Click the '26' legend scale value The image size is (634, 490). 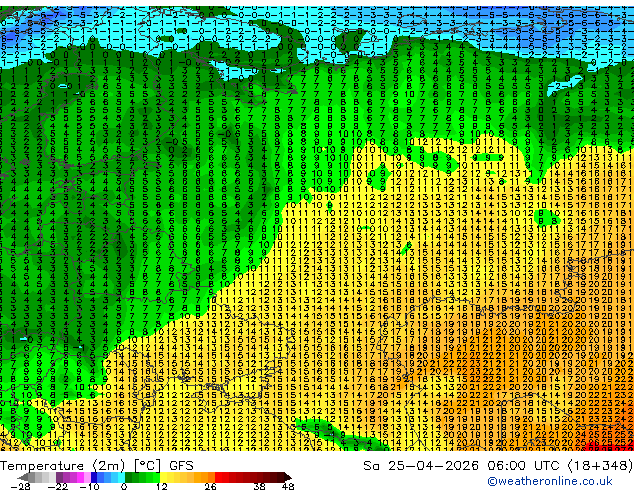tap(210, 486)
